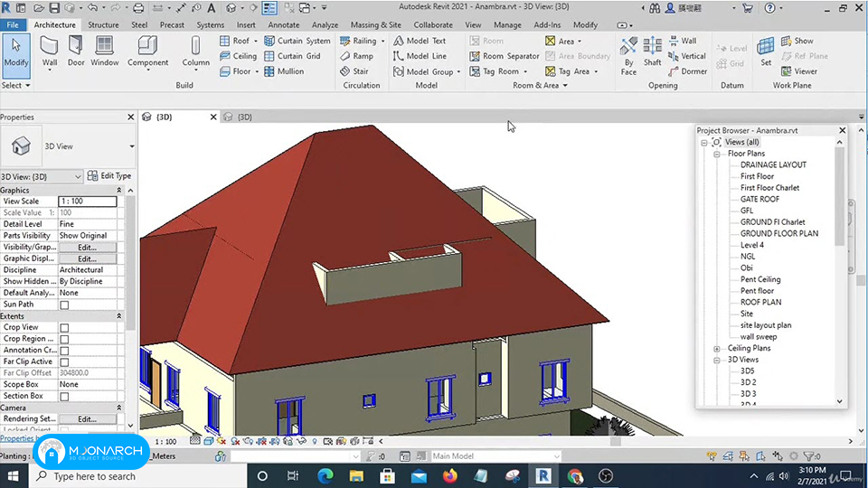Click the Save icon in quick access toolbar
The image size is (868, 488).
tap(54, 8)
